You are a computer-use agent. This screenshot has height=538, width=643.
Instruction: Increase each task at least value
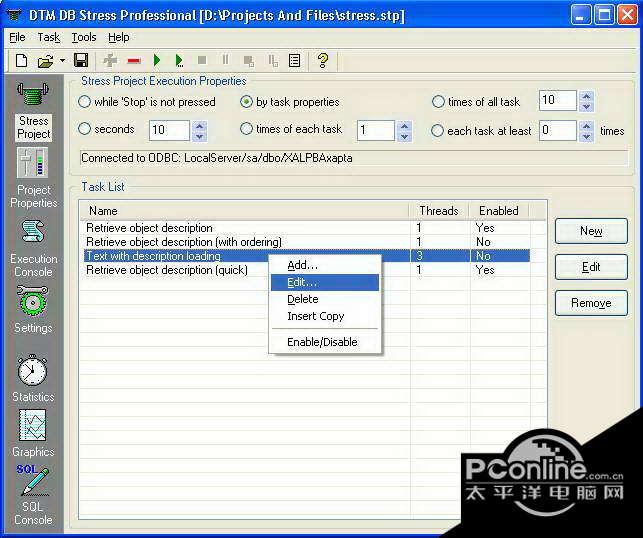[586, 125]
